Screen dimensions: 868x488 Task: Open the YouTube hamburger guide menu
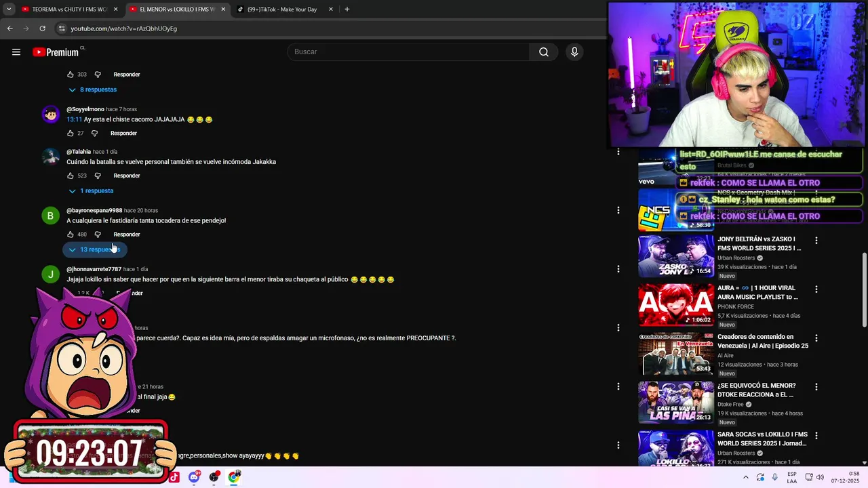coord(16,52)
